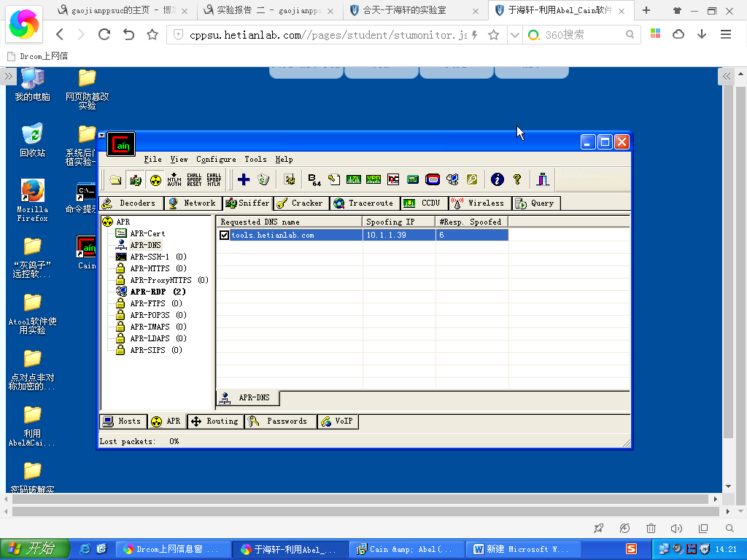Select APR-FTPS in the APR tree

point(156,303)
